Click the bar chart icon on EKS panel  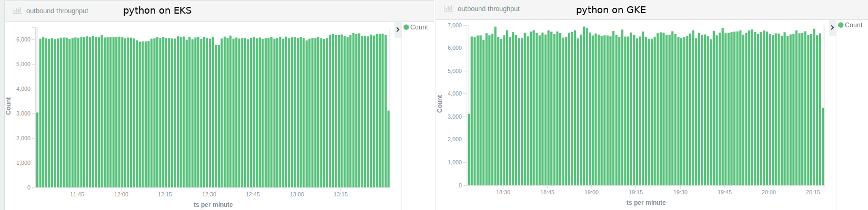click(17, 10)
